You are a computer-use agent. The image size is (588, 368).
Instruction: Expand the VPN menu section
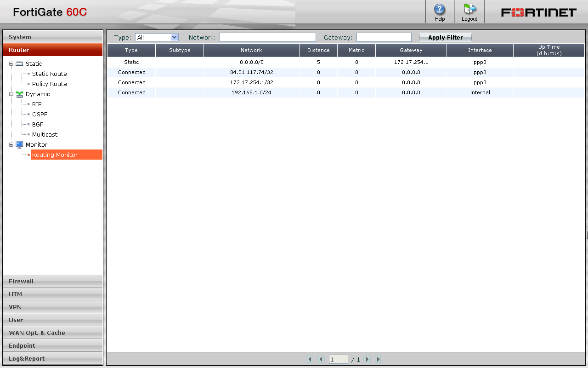(x=53, y=307)
